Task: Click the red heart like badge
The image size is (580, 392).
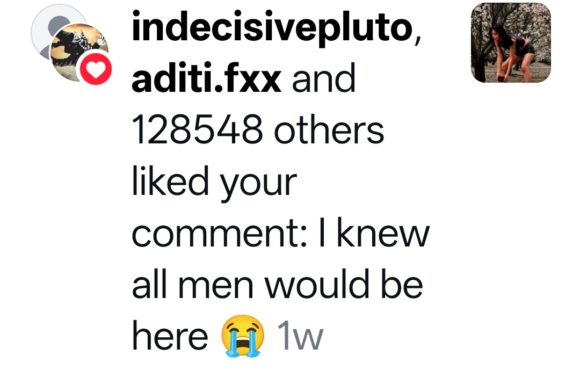Action: [96, 69]
